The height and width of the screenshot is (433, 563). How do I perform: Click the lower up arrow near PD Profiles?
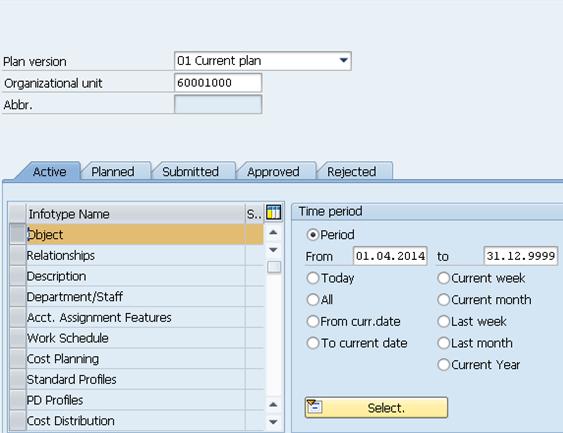pyautogui.click(x=273, y=405)
